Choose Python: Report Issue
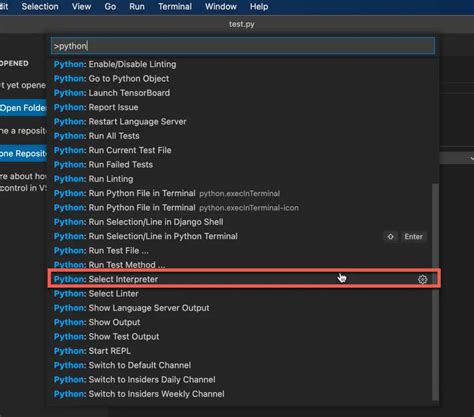This screenshot has height=417, width=474. [243, 107]
